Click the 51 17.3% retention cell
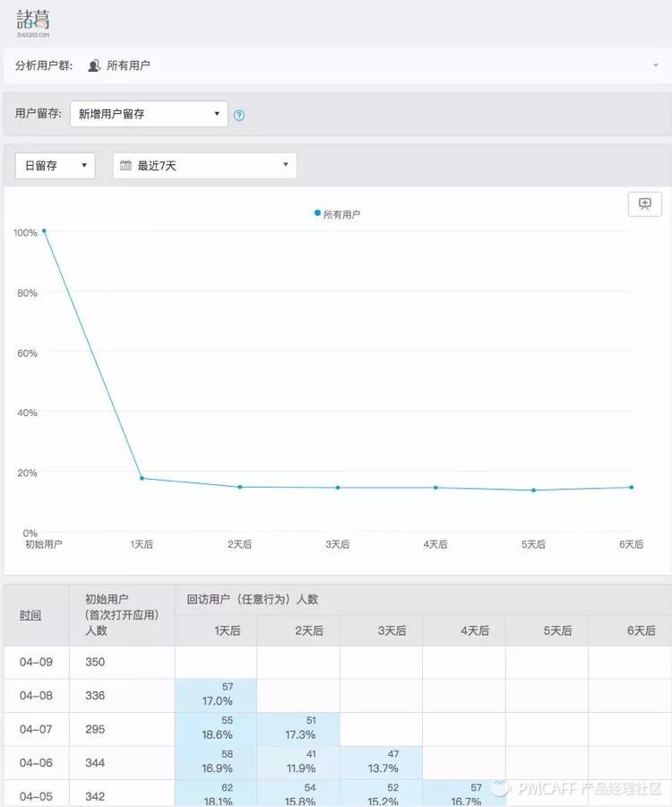This screenshot has width=672, height=807. [298, 729]
